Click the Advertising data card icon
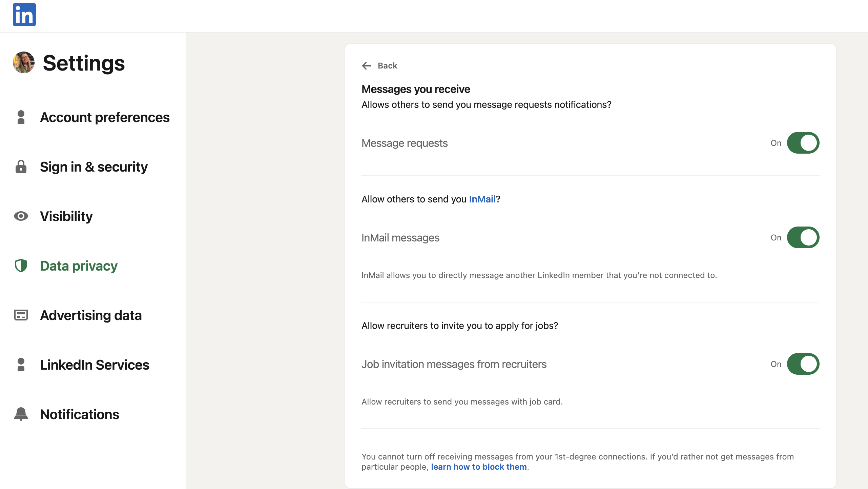 coord(21,315)
